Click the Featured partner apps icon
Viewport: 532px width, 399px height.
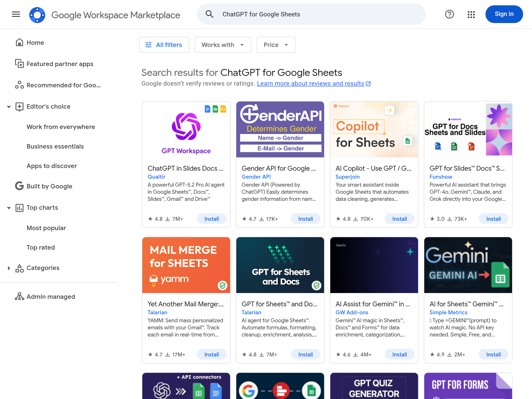pos(20,64)
